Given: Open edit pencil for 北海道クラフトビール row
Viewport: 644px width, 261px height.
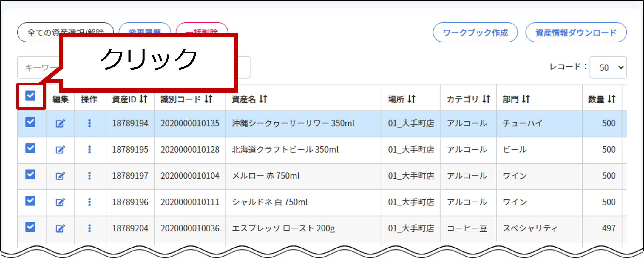Looking at the screenshot, I should pyautogui.click(x=60, y=150).
